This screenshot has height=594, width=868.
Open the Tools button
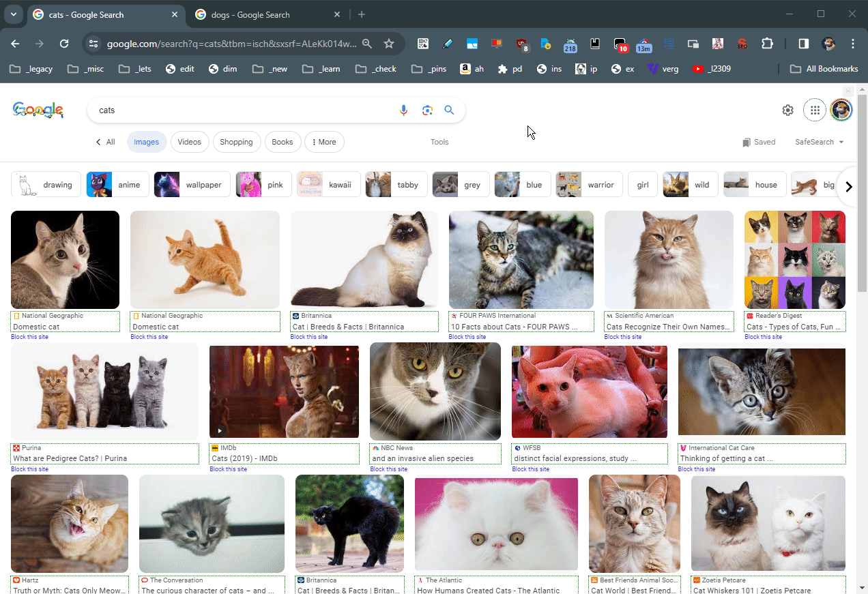coord(439,142)
